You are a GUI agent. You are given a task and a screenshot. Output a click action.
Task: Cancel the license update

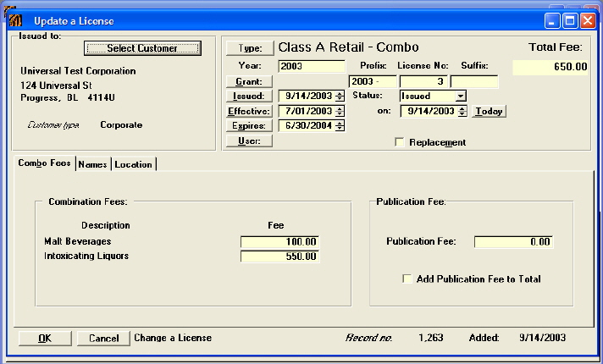pos(103,338)
